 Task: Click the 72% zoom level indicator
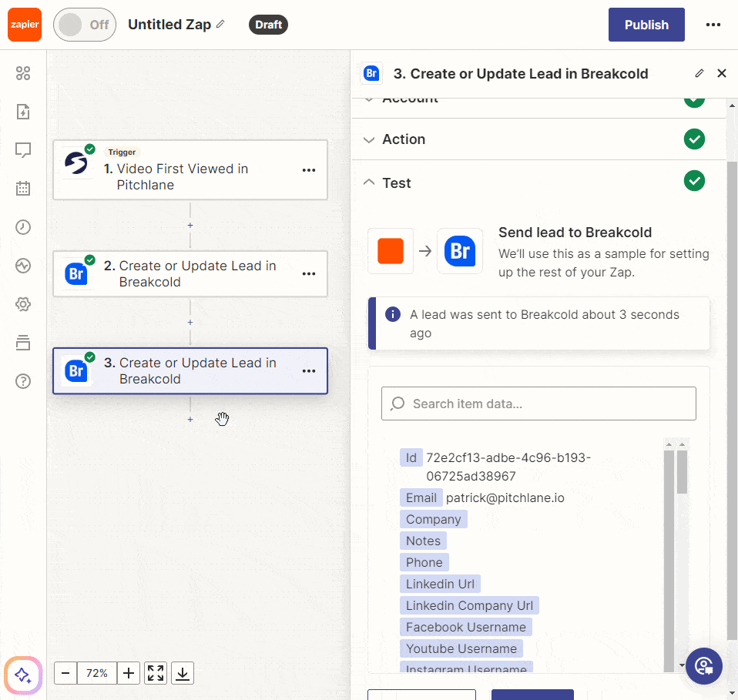click(x=97, y=673)
